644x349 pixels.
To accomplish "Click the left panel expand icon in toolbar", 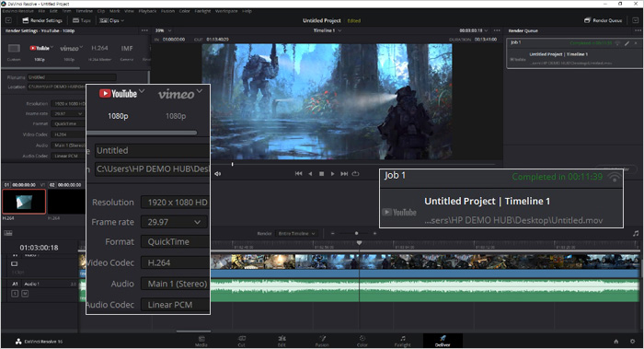I will (x=8, y=20).
